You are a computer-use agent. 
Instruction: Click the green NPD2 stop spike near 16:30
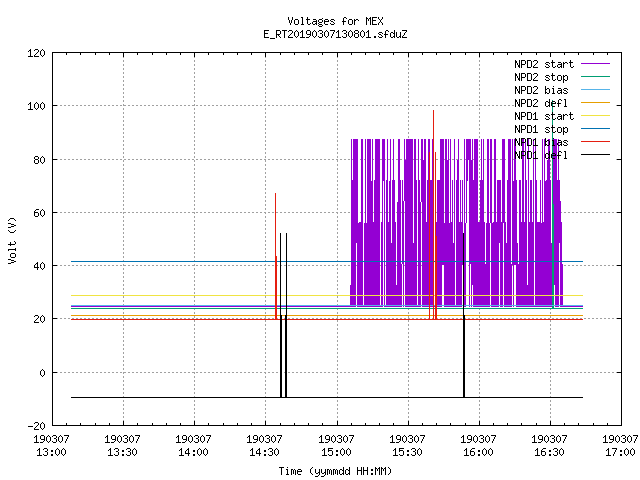click(x=553, y=204)
